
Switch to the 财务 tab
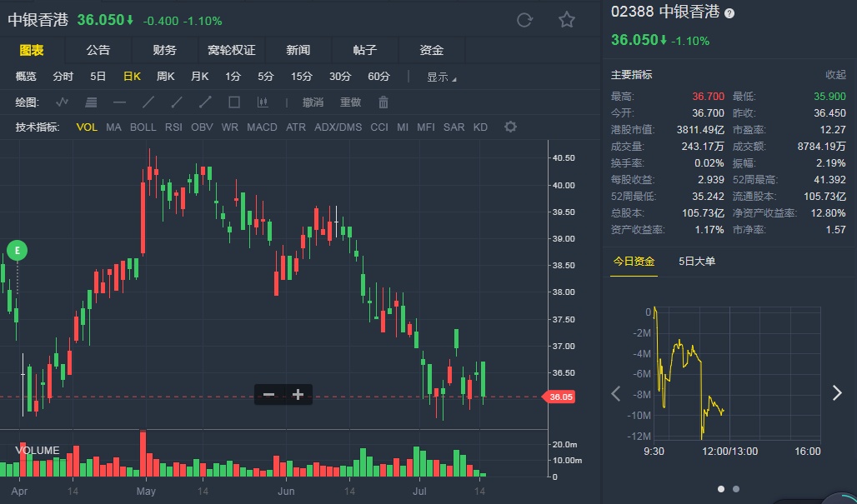(165, 50)
